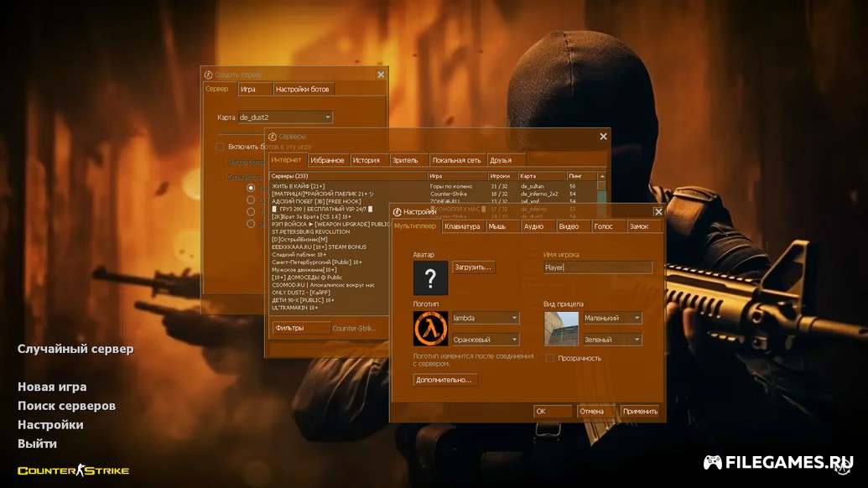The width and height of the screenshot is (868, 488).
Task: Select the Мультиплеер tab
Action: 415,226
